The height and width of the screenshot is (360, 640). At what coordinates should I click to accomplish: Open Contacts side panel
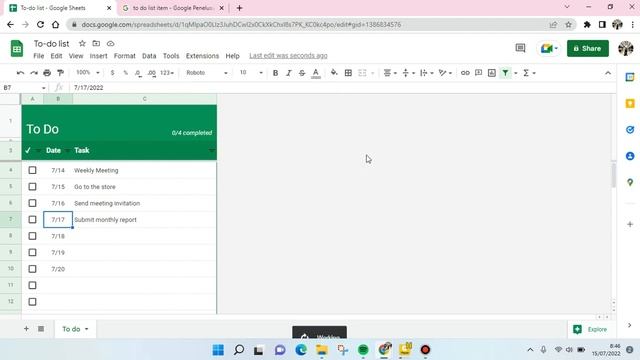coord(630,156)
